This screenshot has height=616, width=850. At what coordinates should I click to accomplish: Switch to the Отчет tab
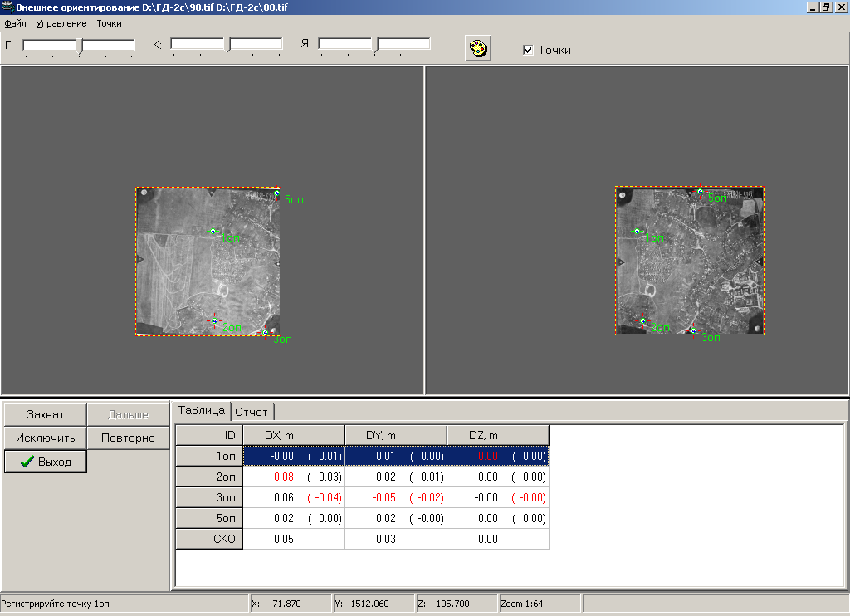252,411
